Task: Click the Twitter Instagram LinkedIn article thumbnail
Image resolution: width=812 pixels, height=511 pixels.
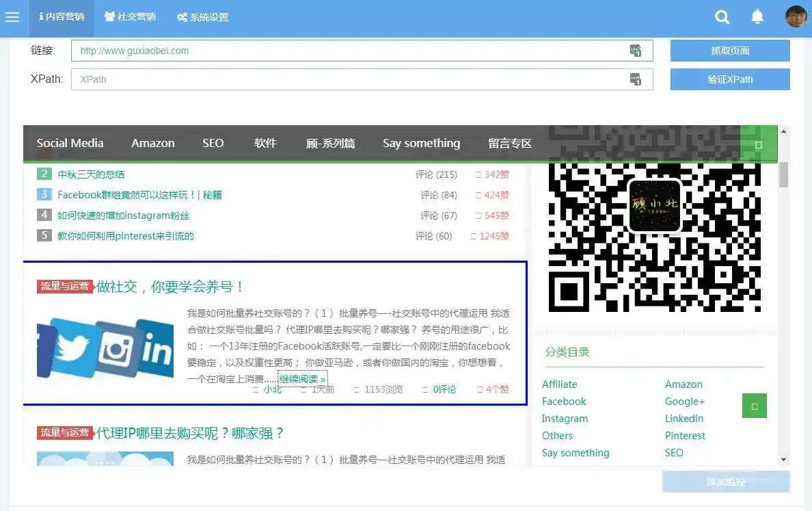Action: (105, 348)
